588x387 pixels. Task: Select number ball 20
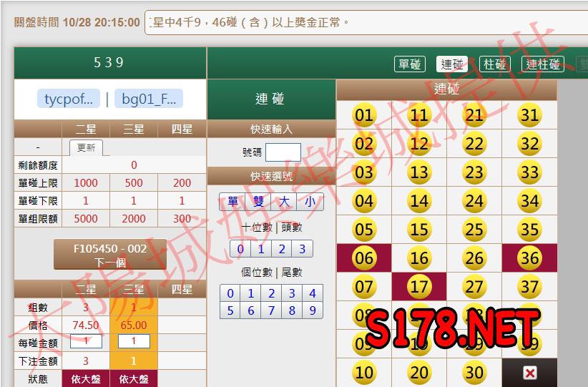[x=419, y=373]
